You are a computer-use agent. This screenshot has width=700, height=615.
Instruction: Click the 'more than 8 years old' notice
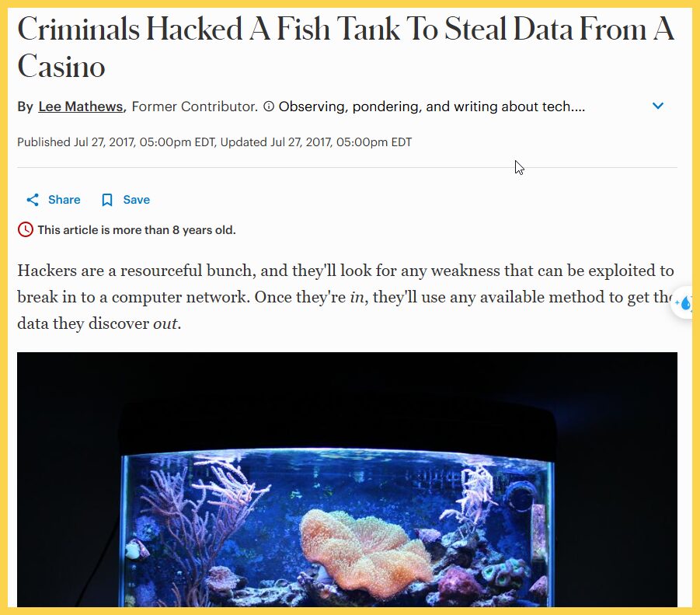(137, 230)
